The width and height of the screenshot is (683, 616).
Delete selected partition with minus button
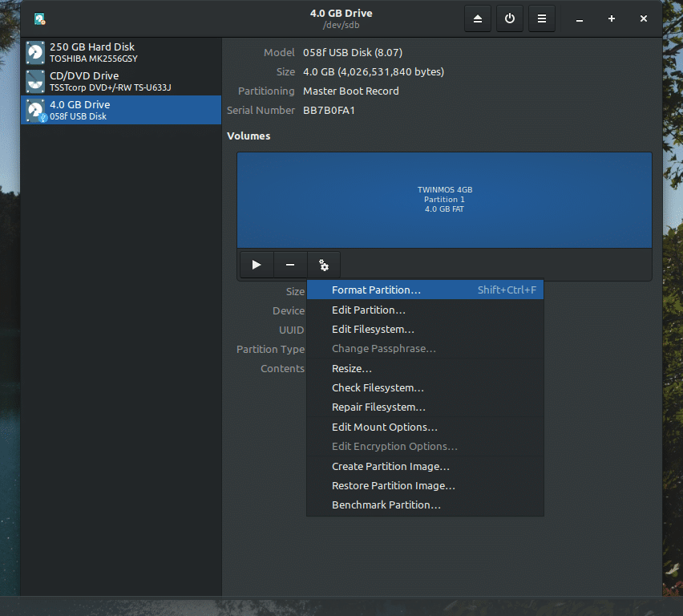click(x=290, y=265)
